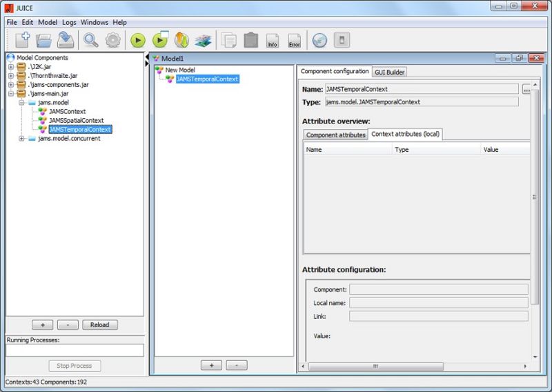Open the Error log icon
The height and width of the screenshot is (392, 552).
[x=295, y=40]
